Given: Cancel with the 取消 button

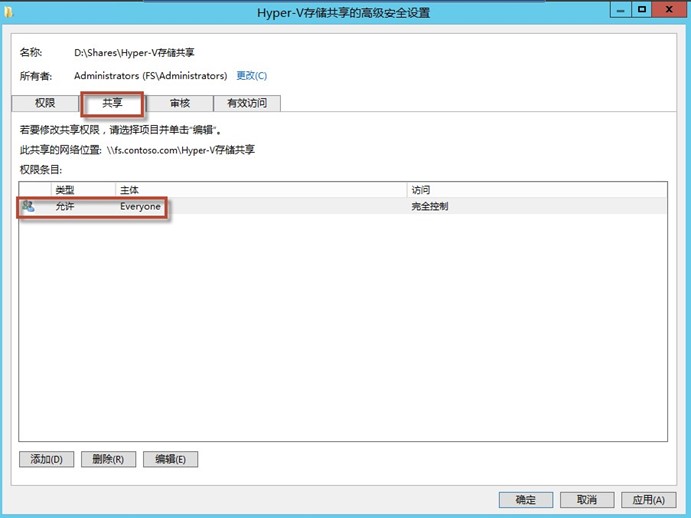Looking at the screenshot, I should pos(587,500).
